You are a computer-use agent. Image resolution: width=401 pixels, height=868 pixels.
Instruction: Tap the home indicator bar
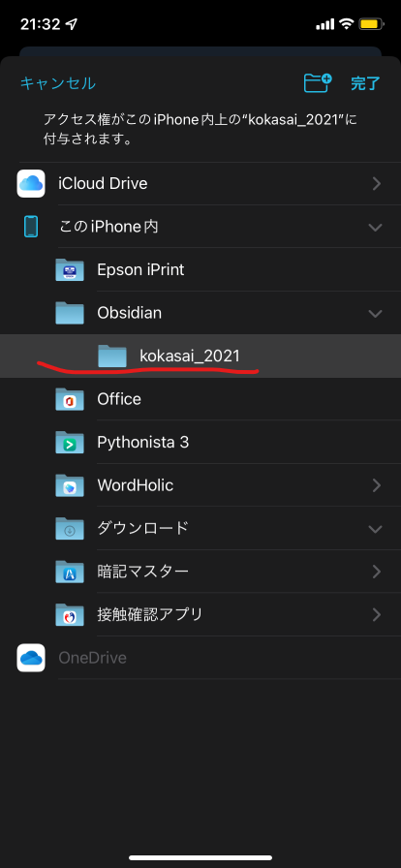[200, 858]
